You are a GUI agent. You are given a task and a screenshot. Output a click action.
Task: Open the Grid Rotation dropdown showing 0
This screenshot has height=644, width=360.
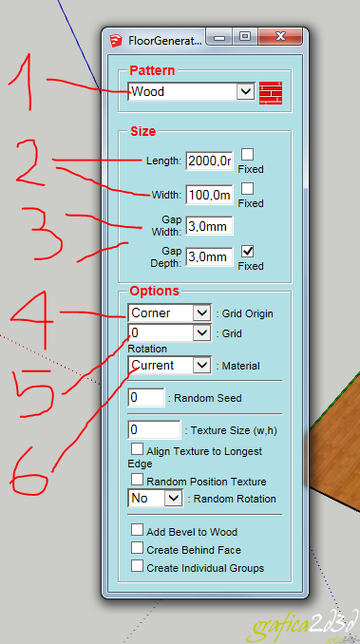point(169,332)
